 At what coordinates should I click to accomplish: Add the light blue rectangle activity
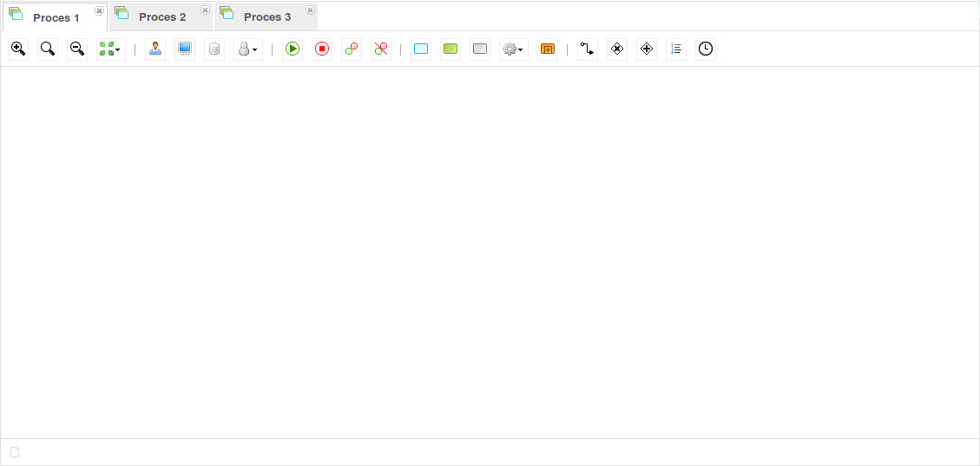point(421,49)
